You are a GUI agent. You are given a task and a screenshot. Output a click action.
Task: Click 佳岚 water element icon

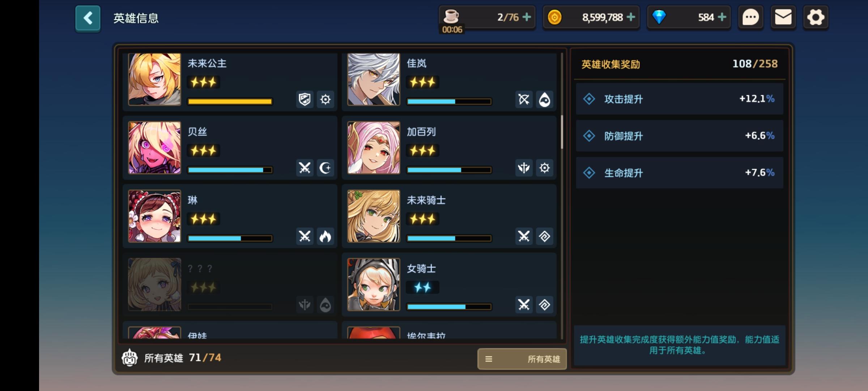[545, 99]
